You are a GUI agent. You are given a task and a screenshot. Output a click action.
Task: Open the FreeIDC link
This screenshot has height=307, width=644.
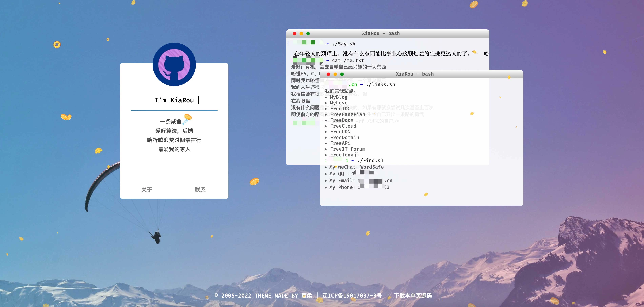[x=340, y=109]
